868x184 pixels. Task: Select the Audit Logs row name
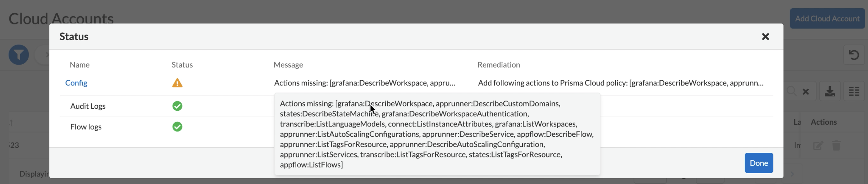pos(88,106)
